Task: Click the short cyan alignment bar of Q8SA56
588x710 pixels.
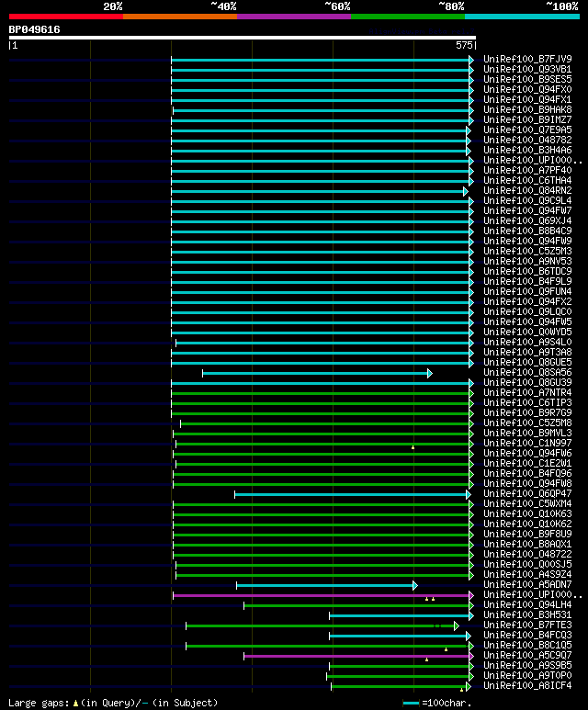Action: point(317,374)
